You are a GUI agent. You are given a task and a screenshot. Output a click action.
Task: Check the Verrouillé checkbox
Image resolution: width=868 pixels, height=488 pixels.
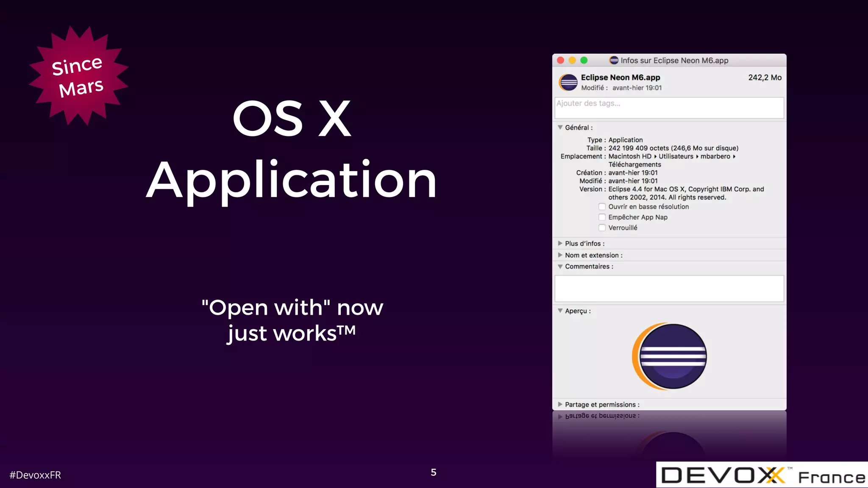click(602, 228)
